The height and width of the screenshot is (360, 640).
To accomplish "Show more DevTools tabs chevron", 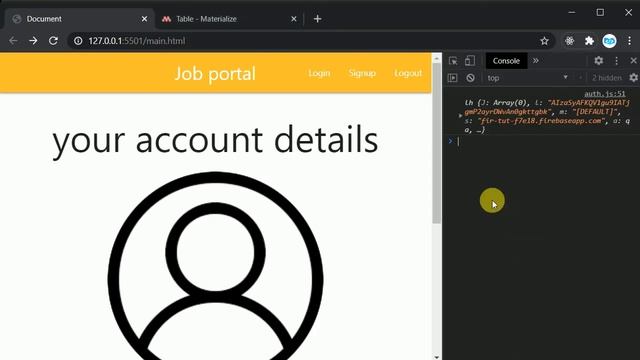I will 536,61.
